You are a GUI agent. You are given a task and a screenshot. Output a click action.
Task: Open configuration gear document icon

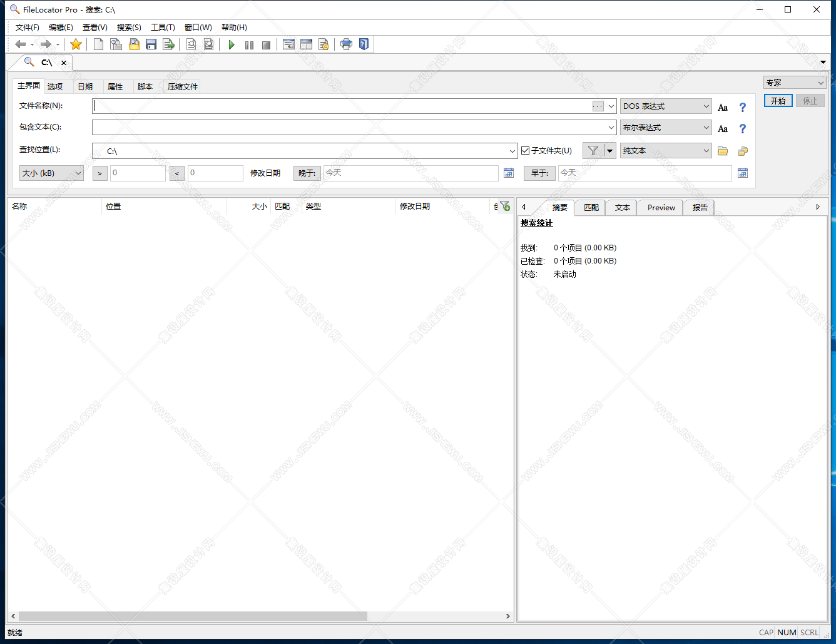(x=324, y=44)
